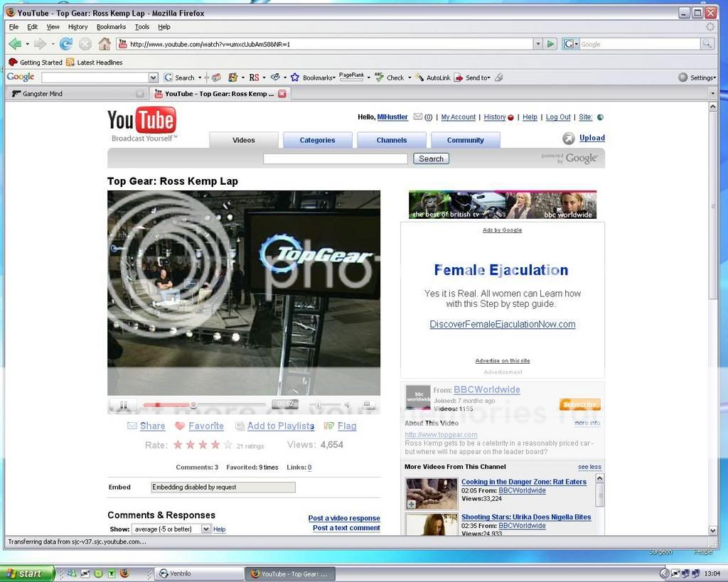Image resolution: width=728 pixels, height=582 pixels.
Task: Click the Flag icon under the video
Action: pyautogui.click(x=328, y=426)
